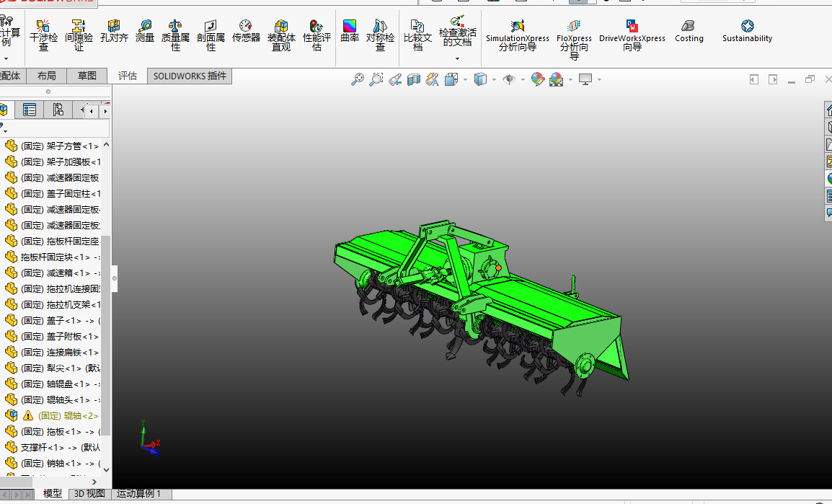The image size is (832, 504).
Task: Select (固定) 连接扁铁<1> tree item
Action: 51,353
